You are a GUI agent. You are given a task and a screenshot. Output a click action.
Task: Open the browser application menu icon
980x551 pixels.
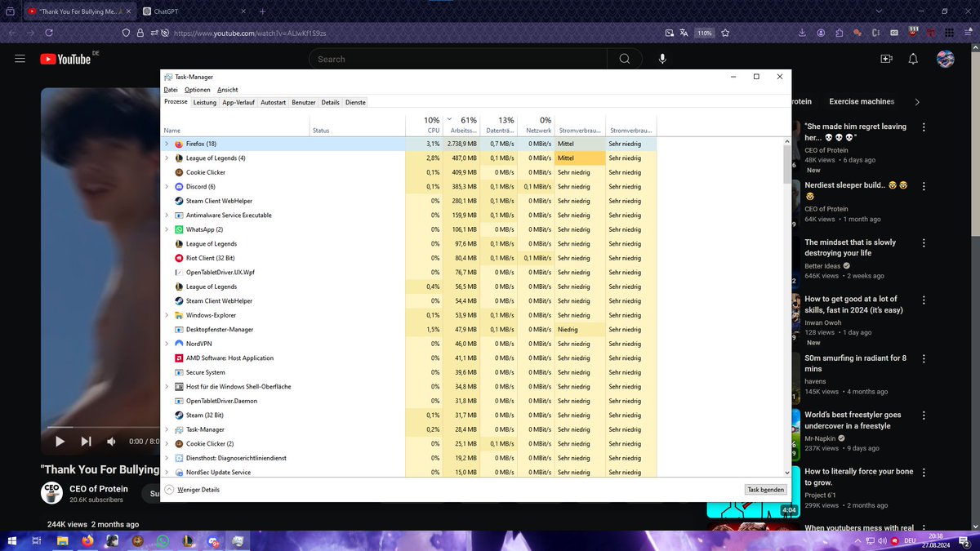click(967, 33)
